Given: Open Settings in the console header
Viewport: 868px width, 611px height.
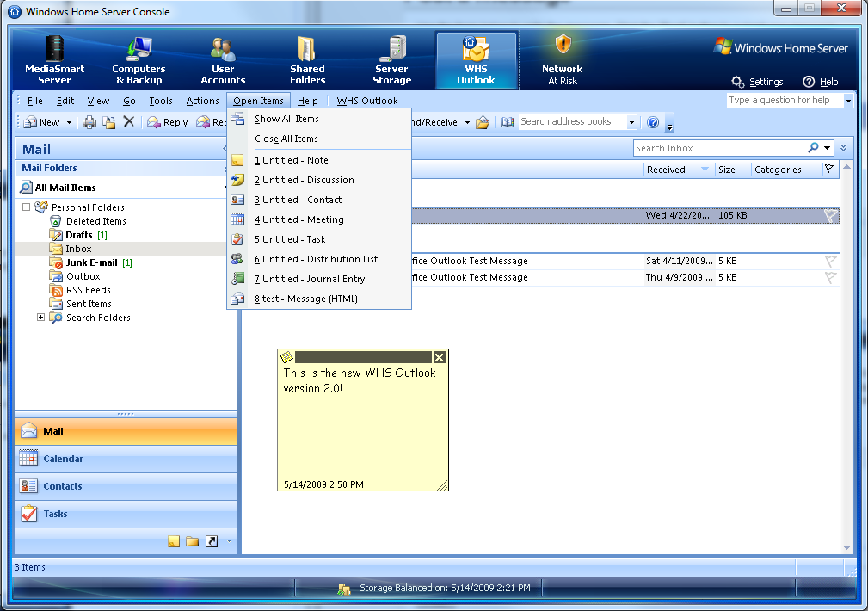Looking at the screenshot, I should pos(757,82).
